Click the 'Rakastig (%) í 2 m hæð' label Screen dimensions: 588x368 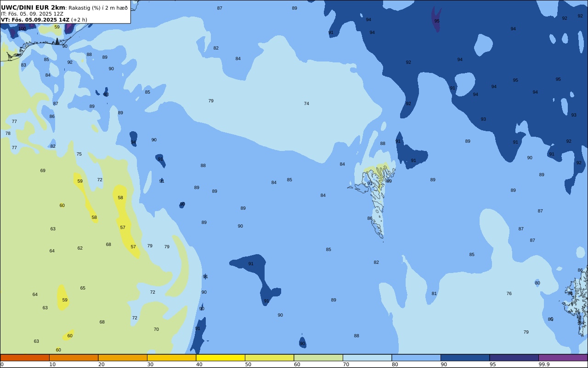click(x=98, y=8)
